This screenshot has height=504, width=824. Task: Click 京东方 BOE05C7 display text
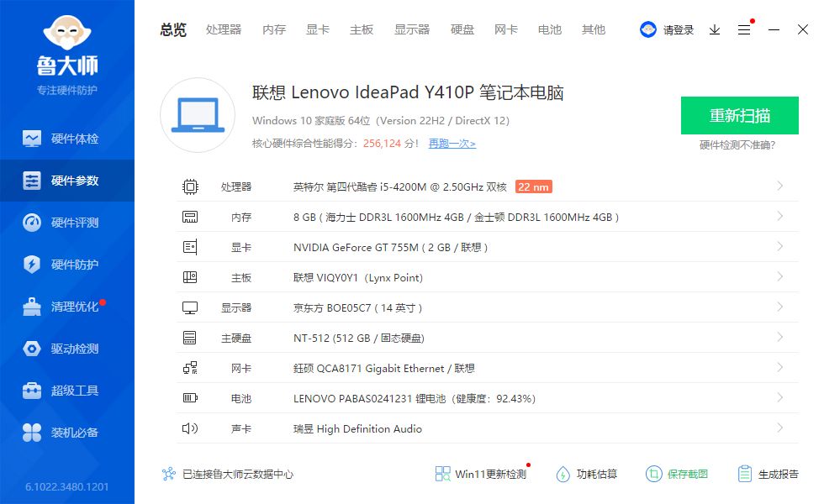[358, 307]
